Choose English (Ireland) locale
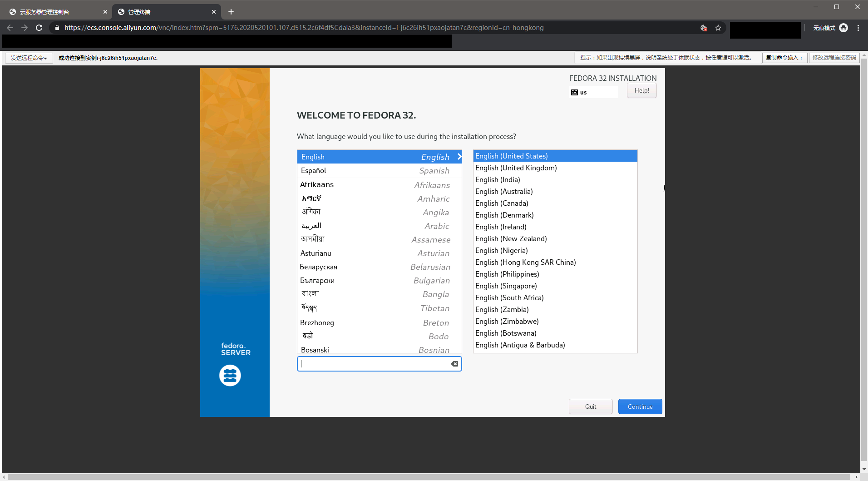 555,227
